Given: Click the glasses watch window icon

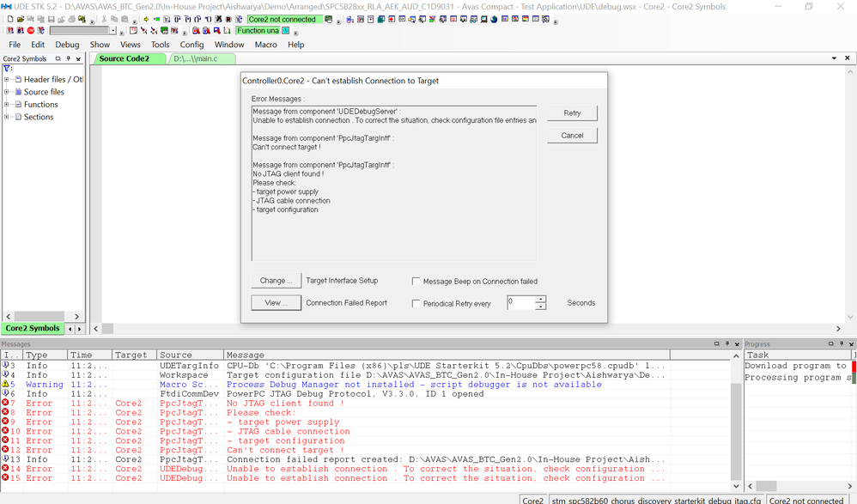Looking at the screenshot, I should pyautogui.click(x=473, y=19).
